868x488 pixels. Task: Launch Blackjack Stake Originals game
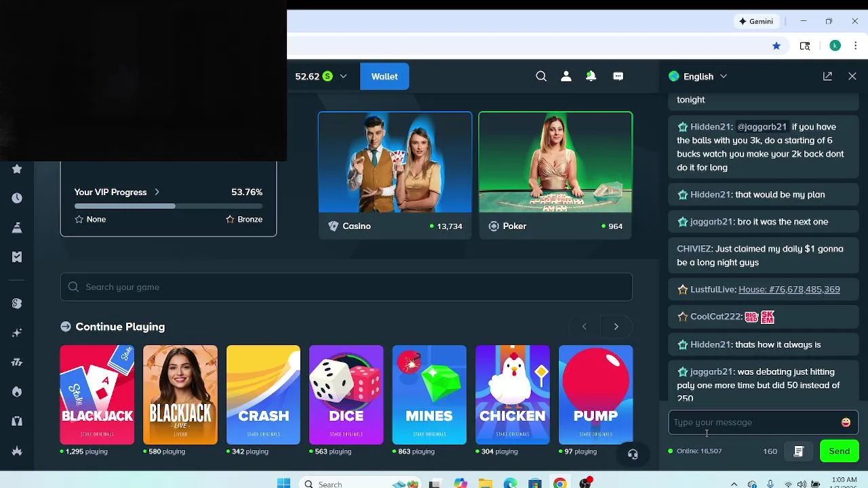point(97,395)
